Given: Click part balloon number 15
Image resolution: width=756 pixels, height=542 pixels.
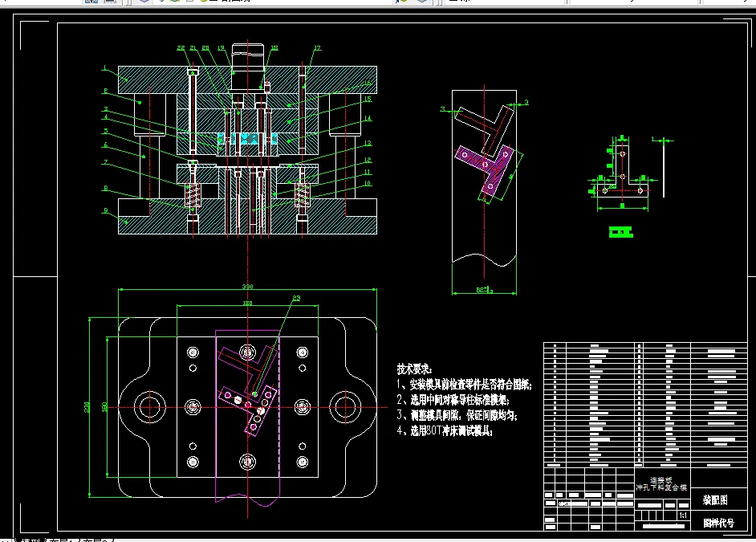Looking at the screenshot, I should coord(368,99).
